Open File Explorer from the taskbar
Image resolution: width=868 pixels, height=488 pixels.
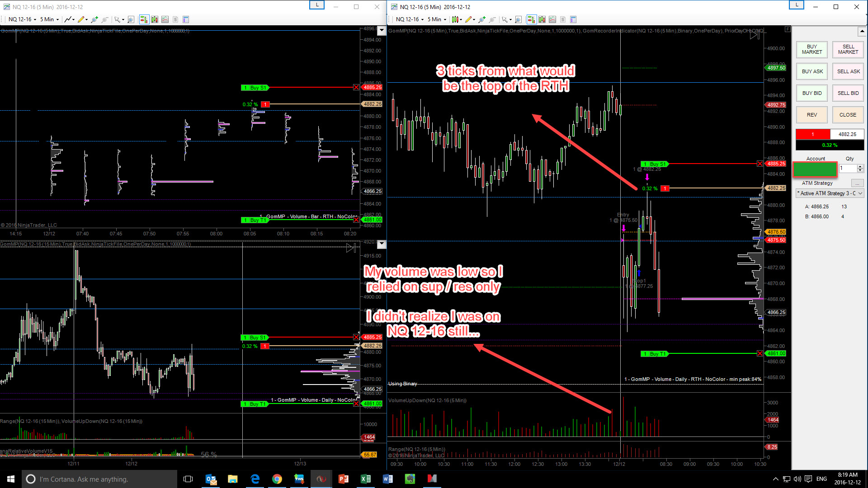(x=233, y=479)
